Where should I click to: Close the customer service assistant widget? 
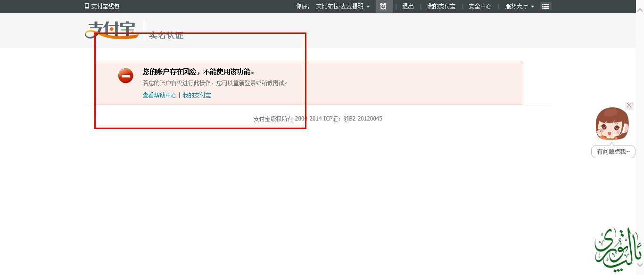tap(629, 105)
